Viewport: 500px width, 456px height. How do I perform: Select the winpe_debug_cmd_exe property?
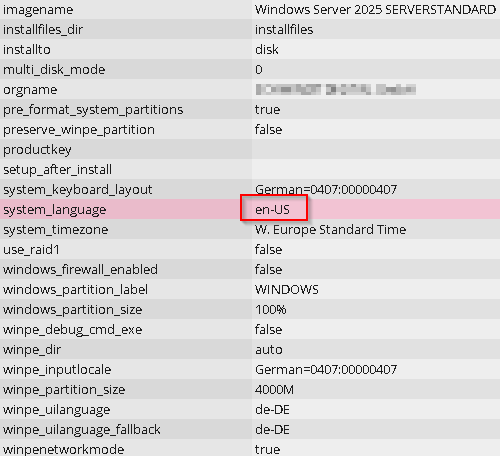click(x=73, y=330)
